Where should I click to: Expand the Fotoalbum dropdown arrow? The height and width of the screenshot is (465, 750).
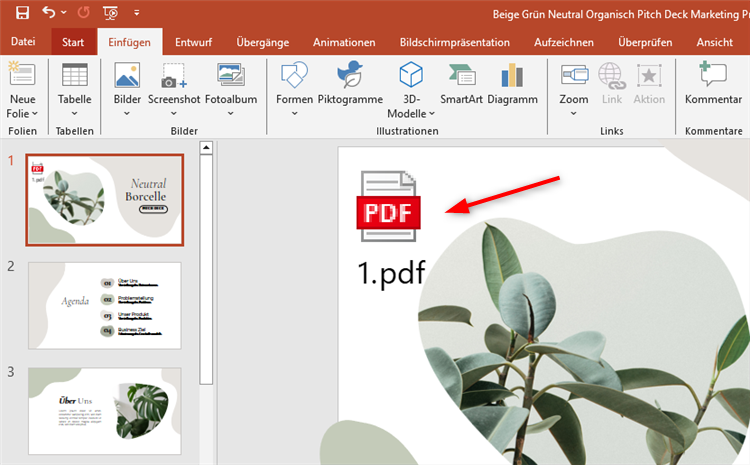click(231, 113)
